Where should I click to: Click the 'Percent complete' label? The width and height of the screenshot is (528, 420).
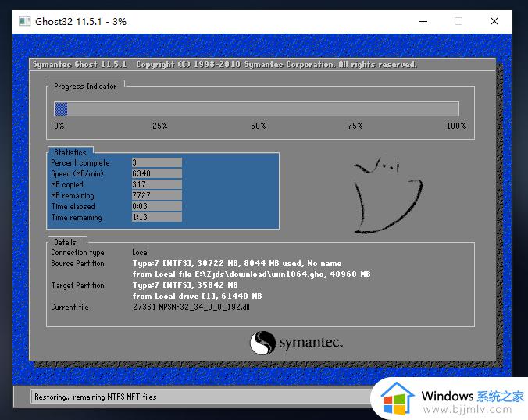[80, 163]
